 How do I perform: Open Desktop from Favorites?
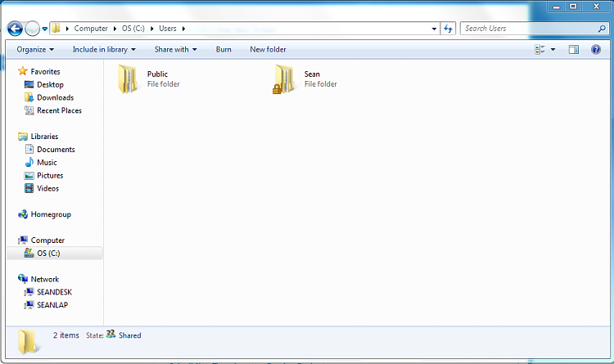tap(50, 84)
